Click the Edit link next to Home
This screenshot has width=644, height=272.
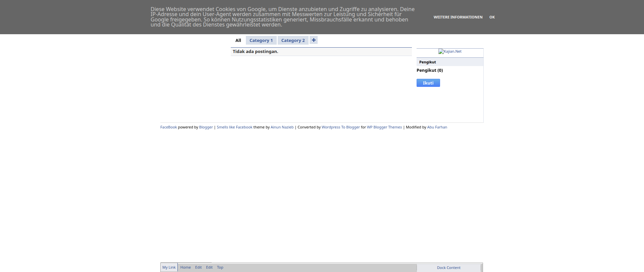pyautogui.click(x=199, y=267)
